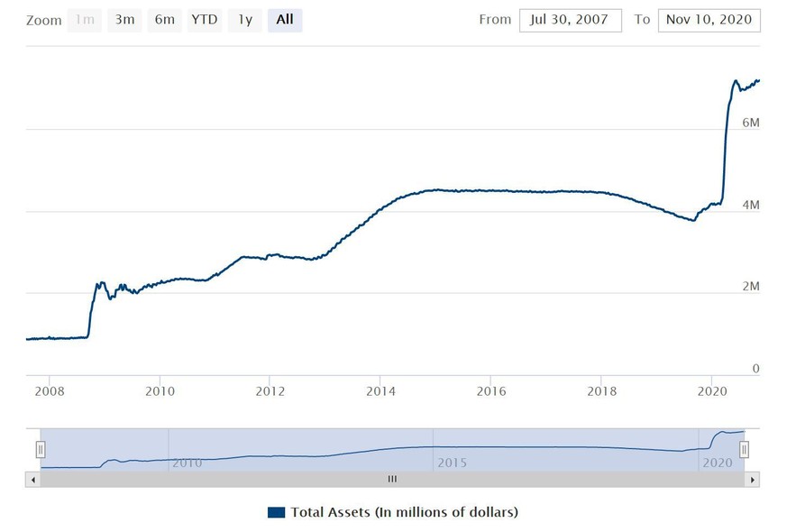This screenshot has width=787, height=532.
Task: Focus the From date field
Action: pos(570,20)
